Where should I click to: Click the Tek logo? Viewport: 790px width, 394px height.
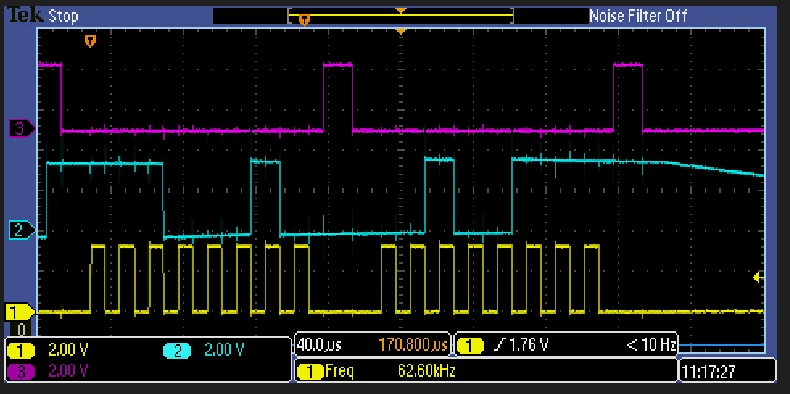[25, 16]
